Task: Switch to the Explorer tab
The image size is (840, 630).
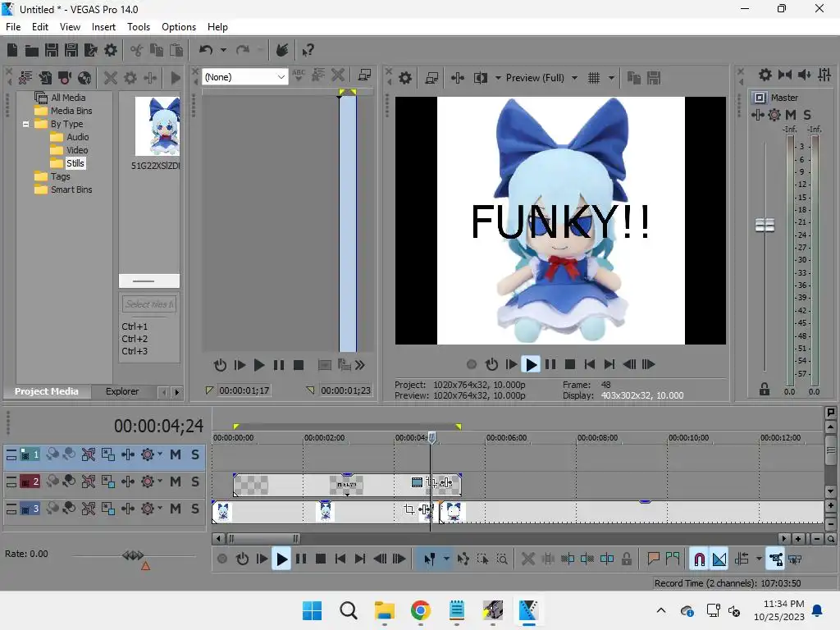Action: pyautogui.click(x=122, y=391)
